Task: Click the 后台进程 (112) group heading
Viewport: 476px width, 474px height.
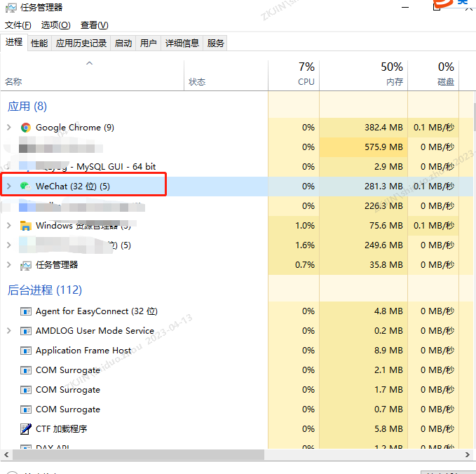Action: 45,290
